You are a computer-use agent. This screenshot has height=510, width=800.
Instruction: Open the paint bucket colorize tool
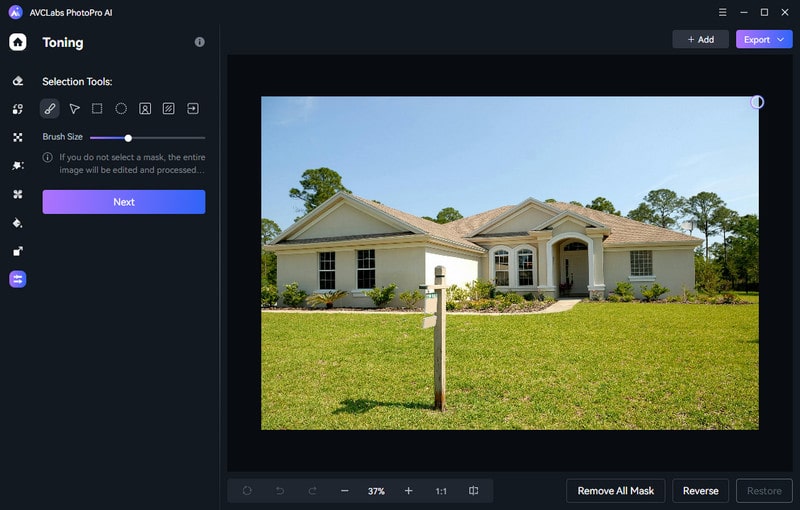pos(18,223)
